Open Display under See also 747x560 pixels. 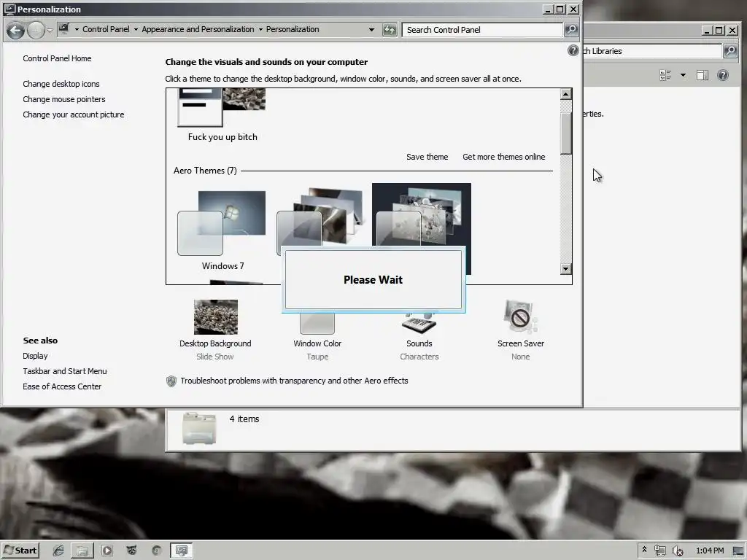[35, 356]
